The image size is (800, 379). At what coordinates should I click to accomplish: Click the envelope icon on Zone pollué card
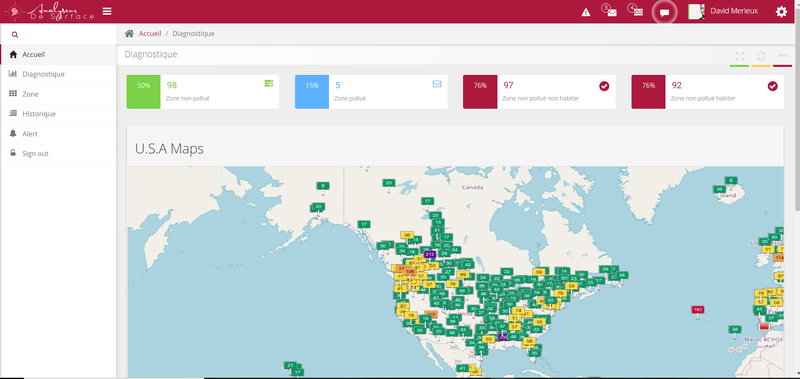437,84
